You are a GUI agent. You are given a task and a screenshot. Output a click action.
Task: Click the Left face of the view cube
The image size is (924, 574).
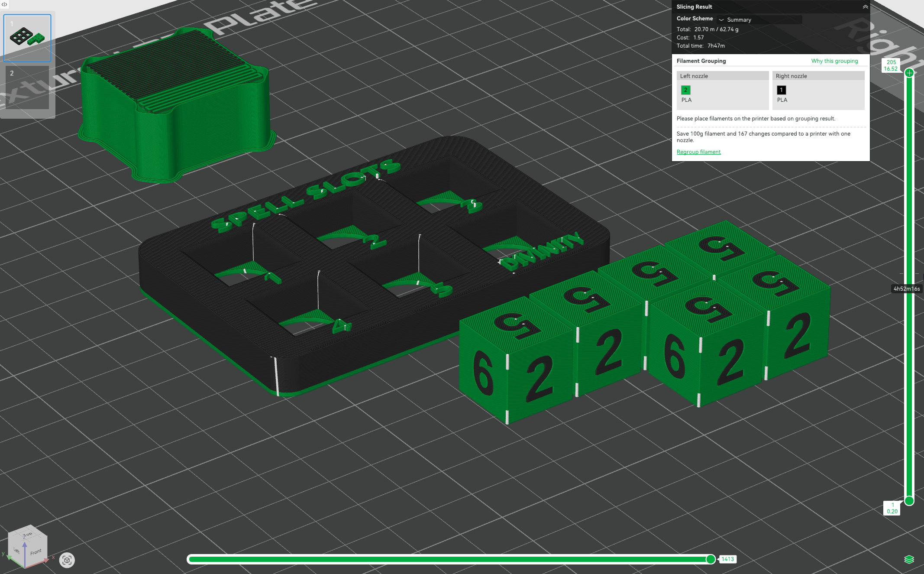point(16,550)
